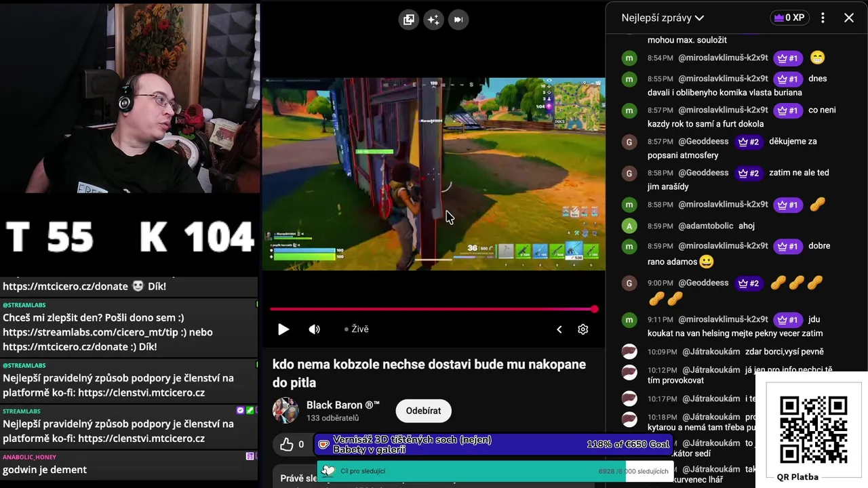Image resolution: width=868 pixels, height=488 pixels.
Task: Click the sparkle icon above the video
Action: pos(433,20)
